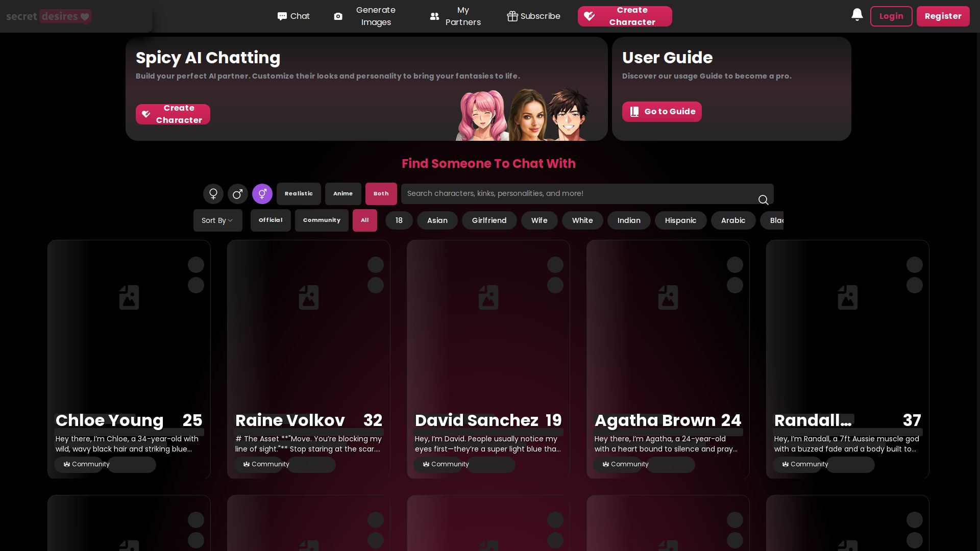
Task: Open My Partners from navigation
Action: point(456,16)
